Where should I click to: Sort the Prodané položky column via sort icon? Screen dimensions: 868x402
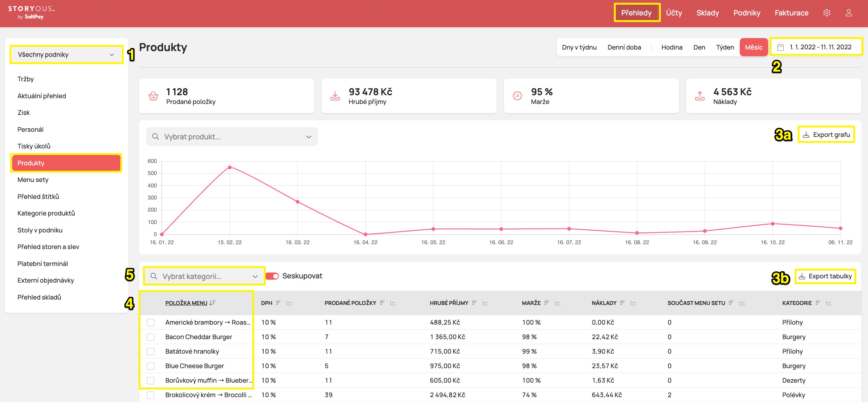pyautogui.click(x=382, y=303)
